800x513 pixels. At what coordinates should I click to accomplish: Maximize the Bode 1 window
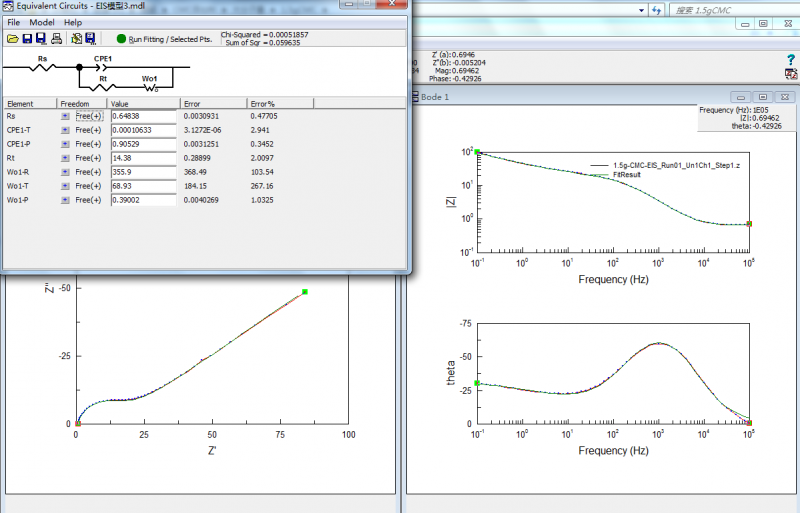click(763, 96)
